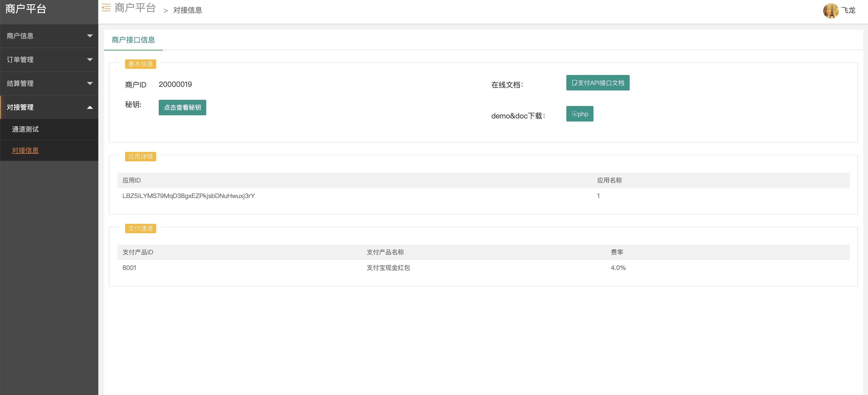Click the 应用名称 column header
This screenshot has height=395, width=868.
pos(609,180)
